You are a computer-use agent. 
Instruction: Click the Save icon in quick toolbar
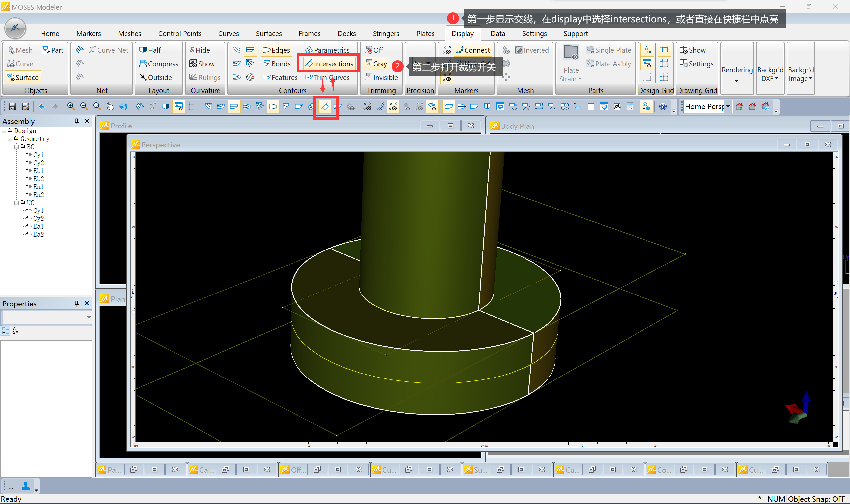pos(12,107)
